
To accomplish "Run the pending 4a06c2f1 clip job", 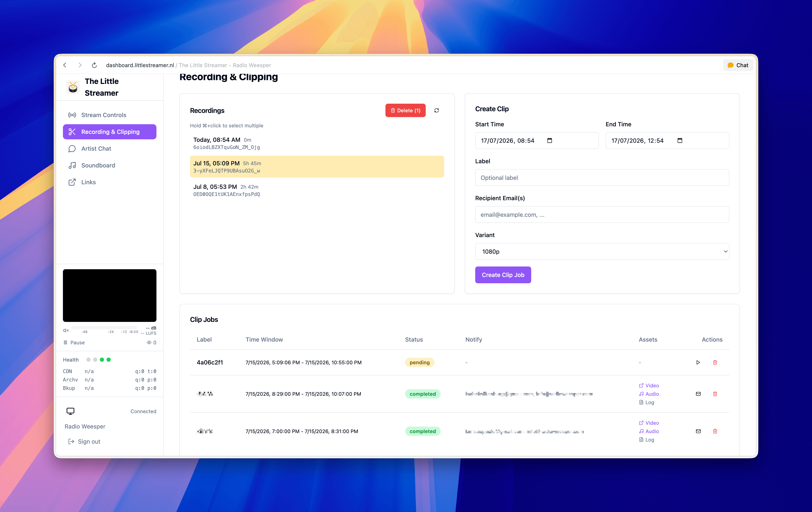I will click(698, 362).
